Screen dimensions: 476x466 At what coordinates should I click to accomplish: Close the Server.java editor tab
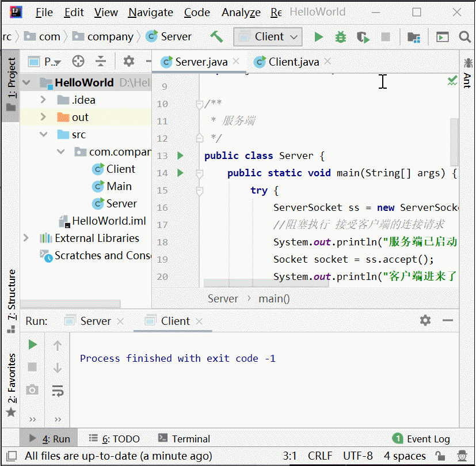point(236,62)
